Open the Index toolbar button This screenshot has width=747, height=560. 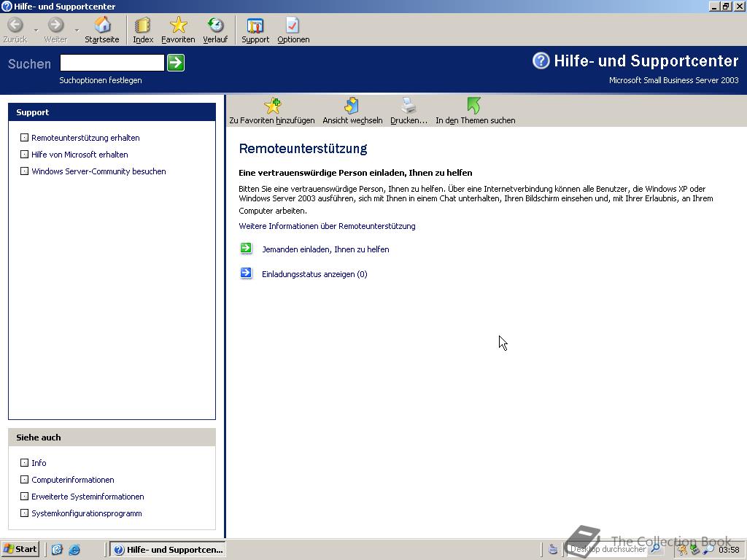(x=143, y=30)
